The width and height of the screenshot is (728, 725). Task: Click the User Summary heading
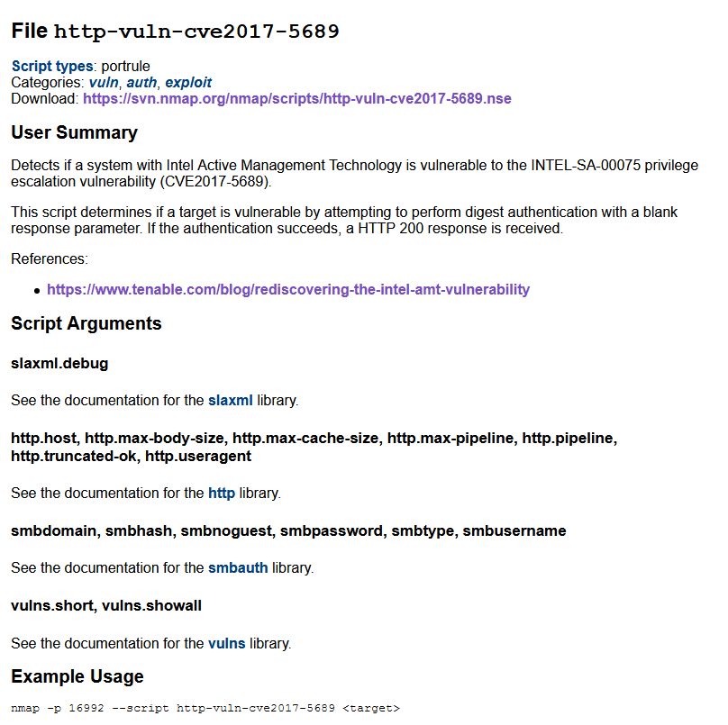click(74, 132)
